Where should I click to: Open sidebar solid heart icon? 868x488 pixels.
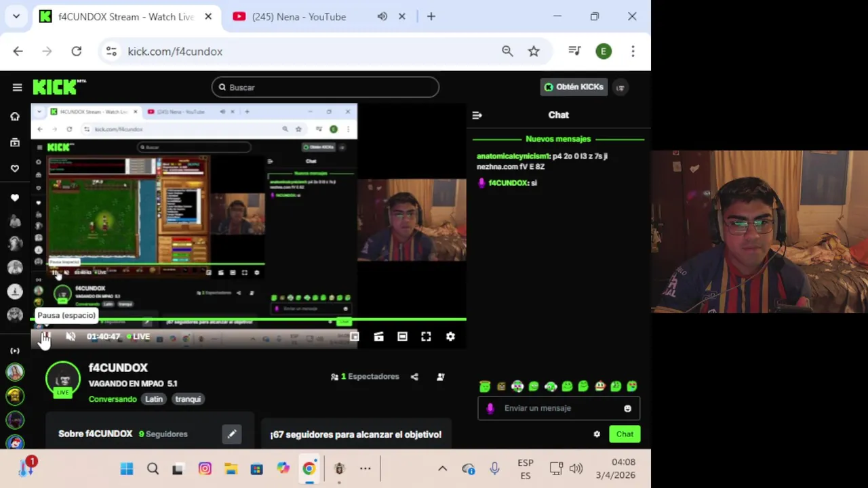[15, 198]
